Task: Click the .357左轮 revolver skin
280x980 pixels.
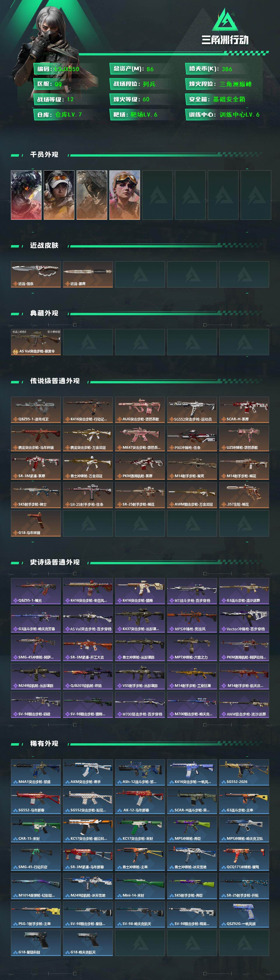Action: point(244,495)
